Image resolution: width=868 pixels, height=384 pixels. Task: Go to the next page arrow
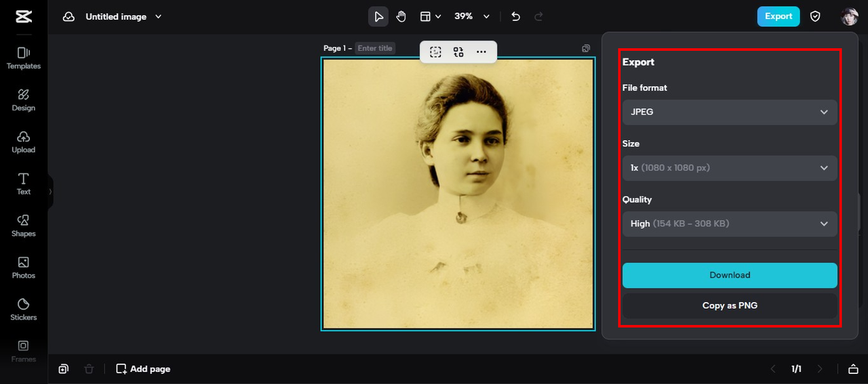pyautogui.click(x=820, y=368)
